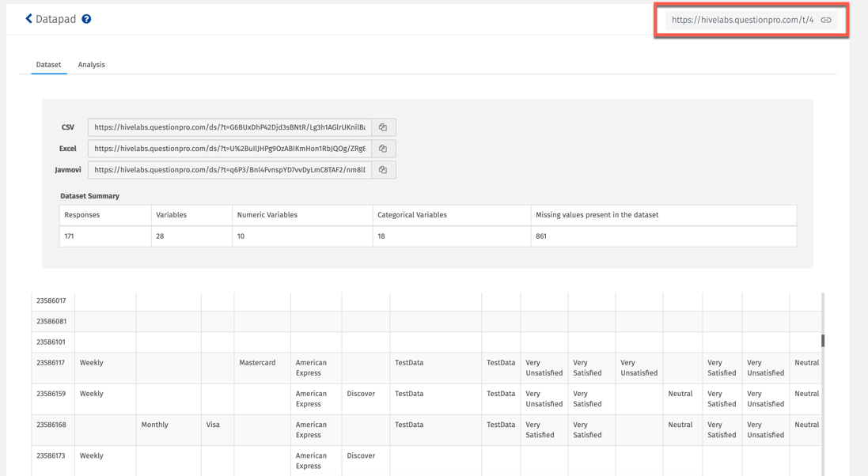This screenshot has width=868, height=476.
Task: Click the back arrow beside Datapad
Action: pos(28,19)
